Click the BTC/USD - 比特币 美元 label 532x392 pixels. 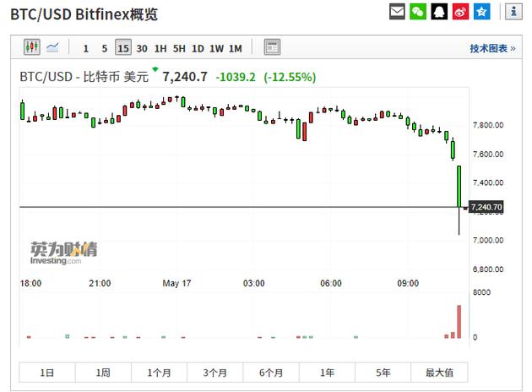84,77
